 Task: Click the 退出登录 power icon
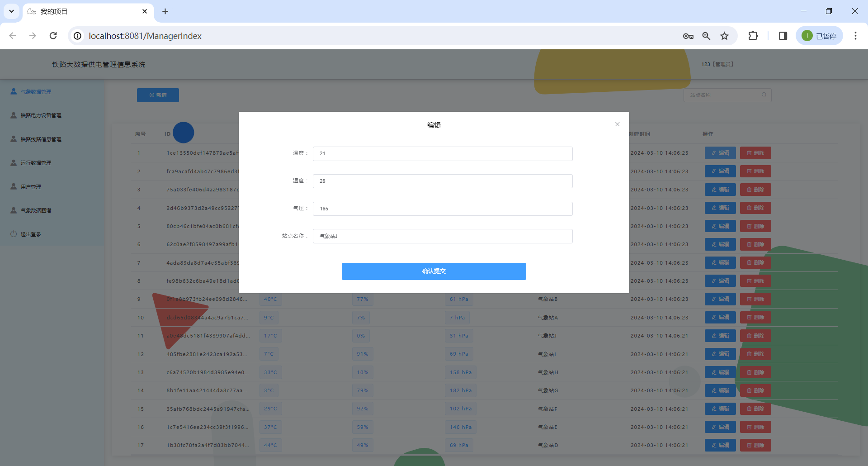click(14, 234)
